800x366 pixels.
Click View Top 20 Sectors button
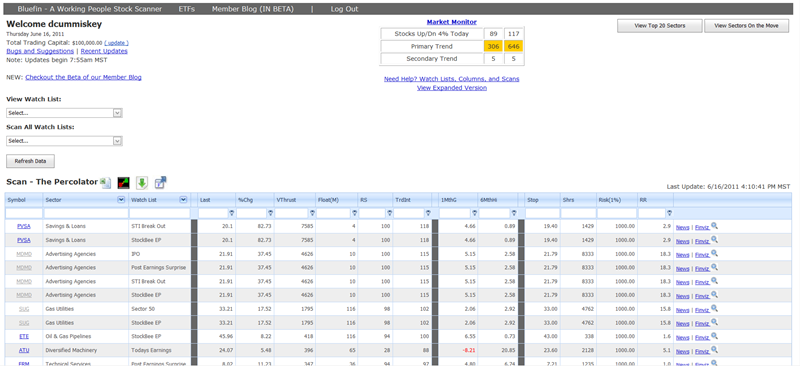(x=660, y=26)
